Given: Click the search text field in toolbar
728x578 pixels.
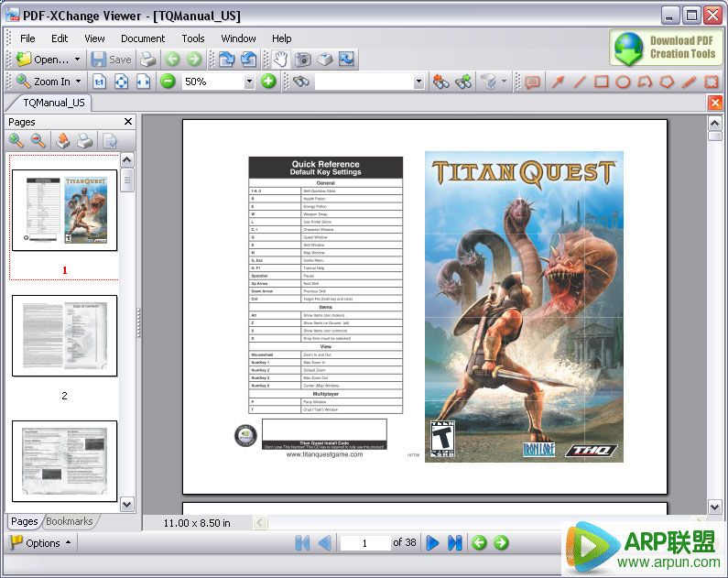Looking at the screenshot, I should click(x=364, y=82).
